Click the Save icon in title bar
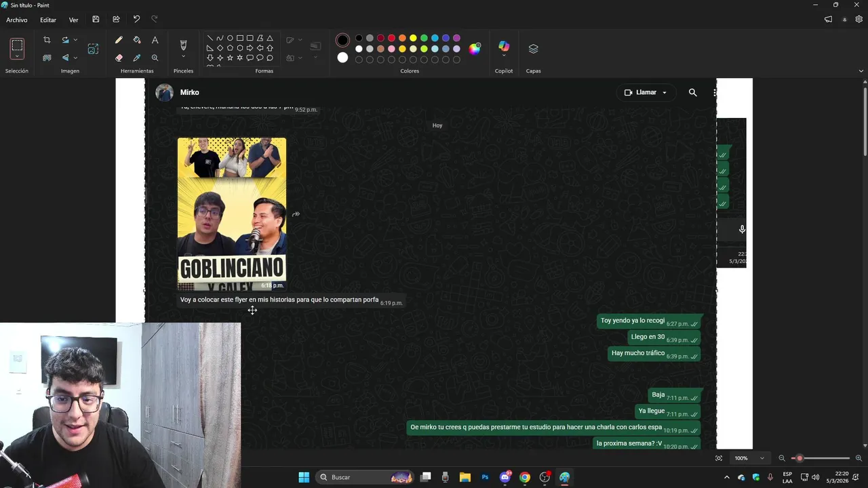The height and width of the screenshot is (488, 868). tap(96, 20)
